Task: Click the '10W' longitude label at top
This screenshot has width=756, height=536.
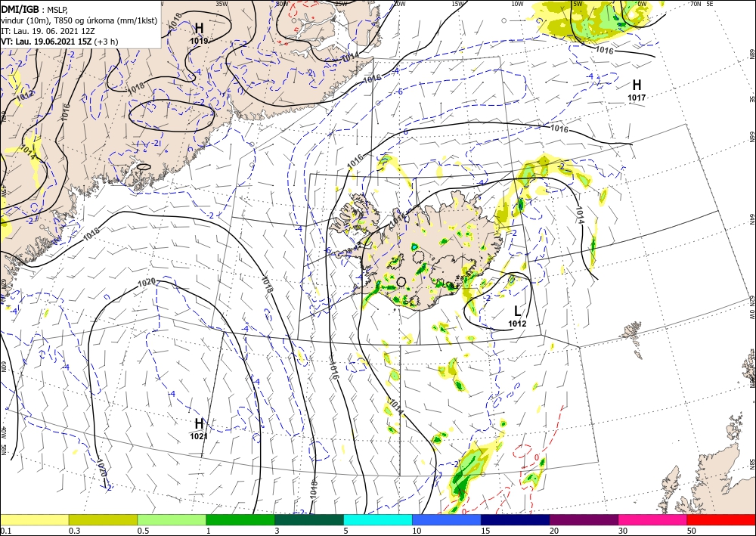Action: pyautogui.click(x=517, y=4)
